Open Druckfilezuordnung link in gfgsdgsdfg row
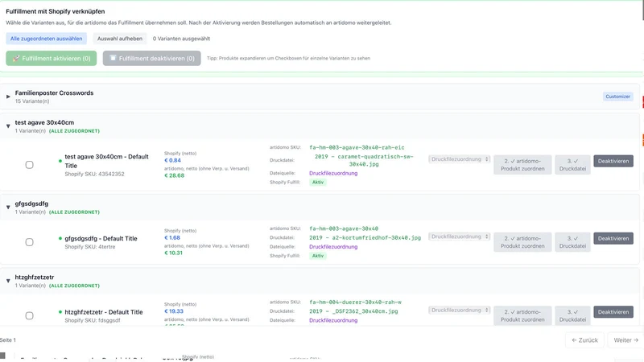The width and height of the screenshot is (644, 362). [333, 247]
